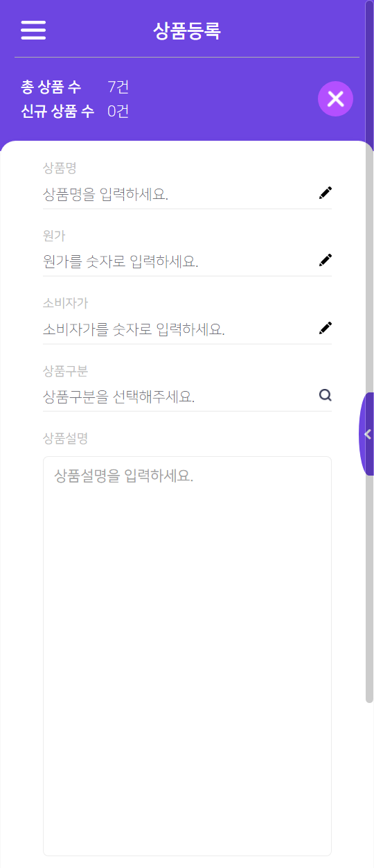Click the 상품설명 field label
The image size is (374, 868).
(65, 438)
